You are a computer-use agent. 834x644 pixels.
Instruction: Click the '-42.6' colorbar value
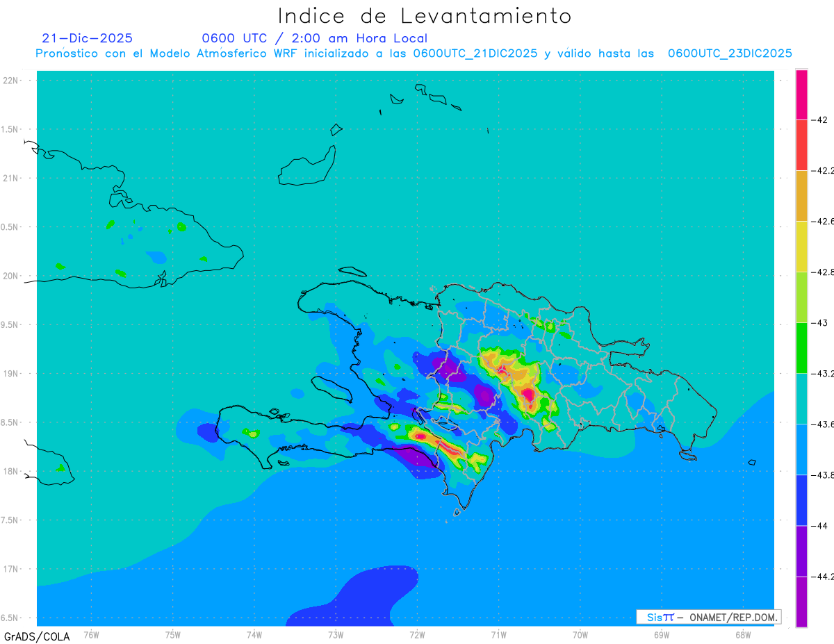(x=823, y=222)
